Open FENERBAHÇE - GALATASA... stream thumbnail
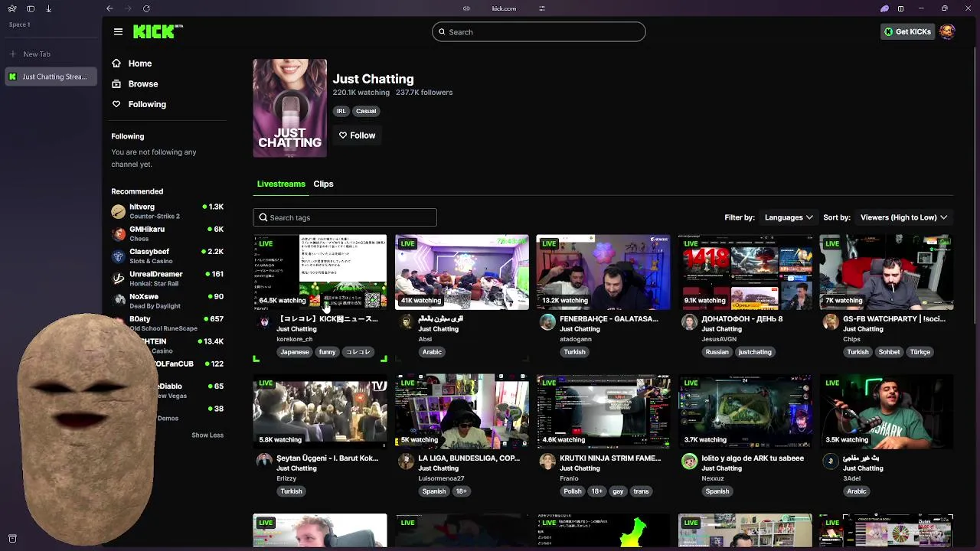Image resolution: width=980 pixels, height=551 pixels. click(603, 272)
